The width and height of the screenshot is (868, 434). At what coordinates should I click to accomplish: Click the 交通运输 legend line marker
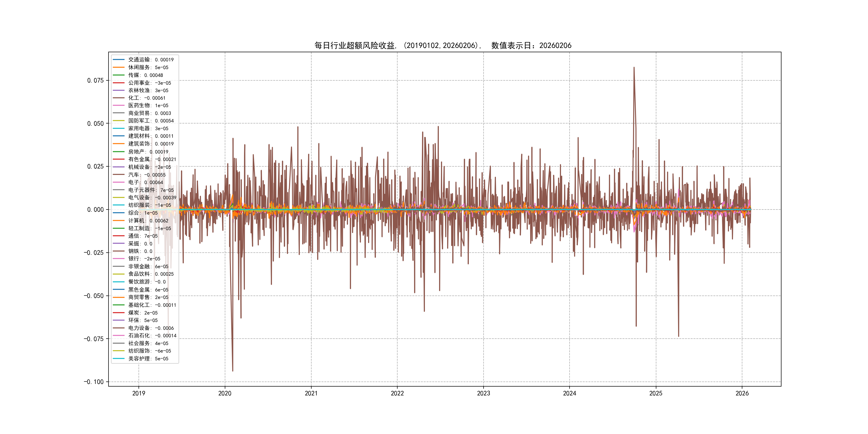[119, 60]
